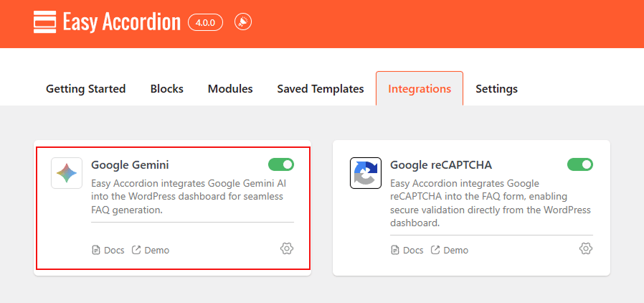Go to the Modules tab

(230, 89)
